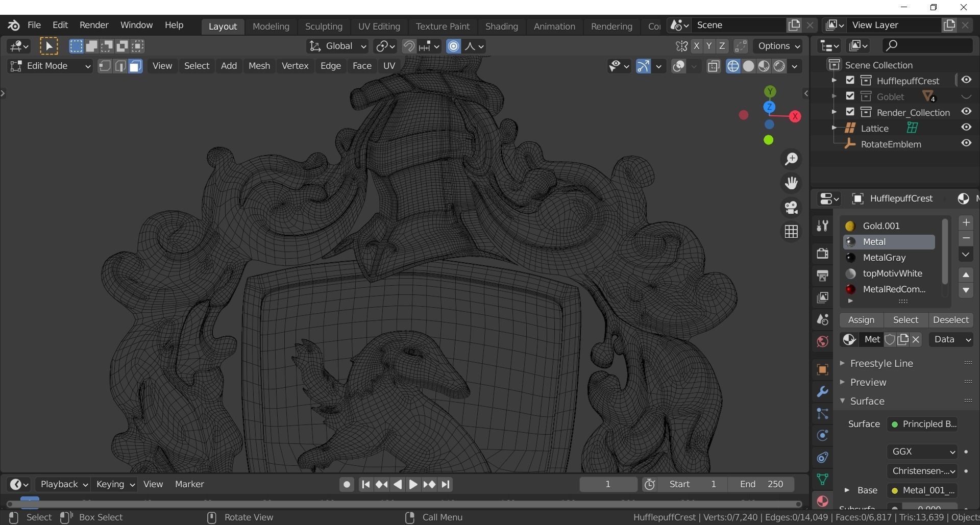Open the Scene properties tab
Viewport: 980px width, 525px height.
[822, 319]
